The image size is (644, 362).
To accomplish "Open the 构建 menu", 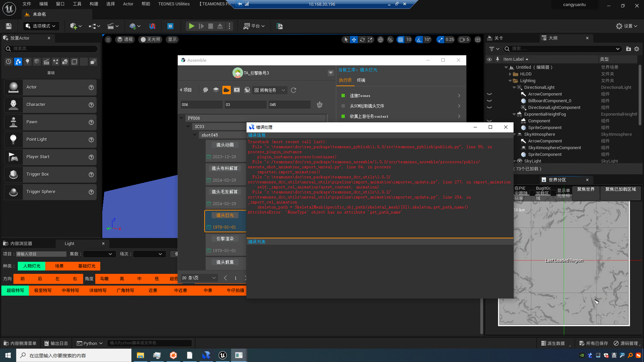I will 94,4.
